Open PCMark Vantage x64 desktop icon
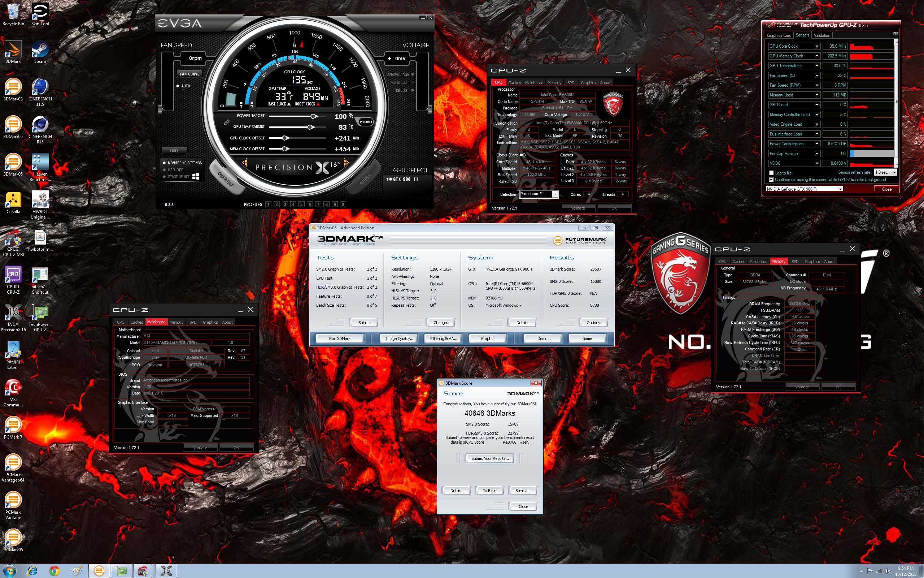924x578 pixels. pyautogui.click(x=13, y=468)
